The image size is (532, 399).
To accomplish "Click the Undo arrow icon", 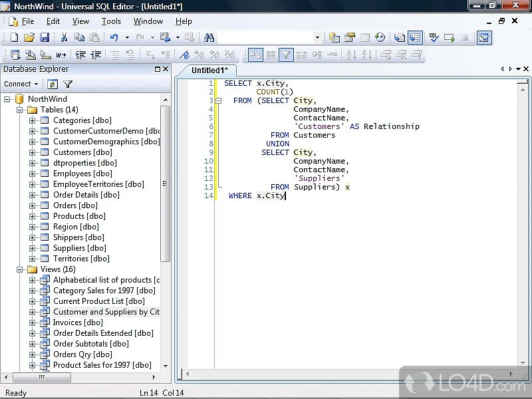I will (x=114, y=38).
